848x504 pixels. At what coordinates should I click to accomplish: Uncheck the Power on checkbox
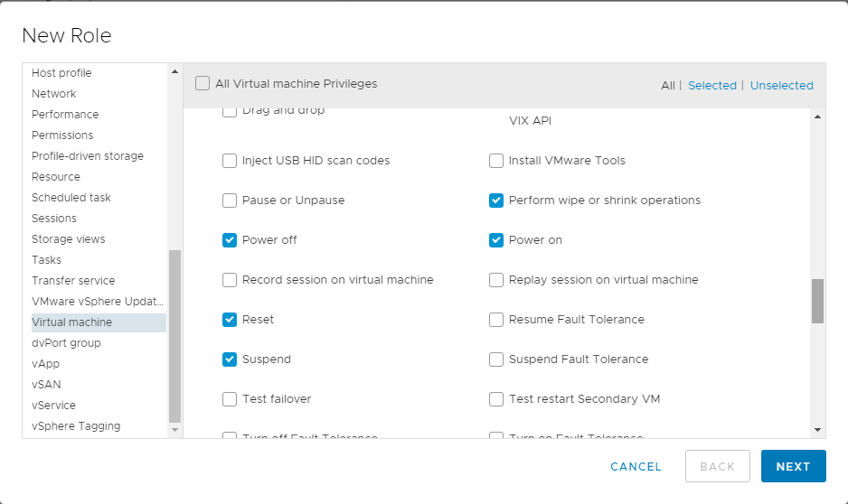point(496,240)
